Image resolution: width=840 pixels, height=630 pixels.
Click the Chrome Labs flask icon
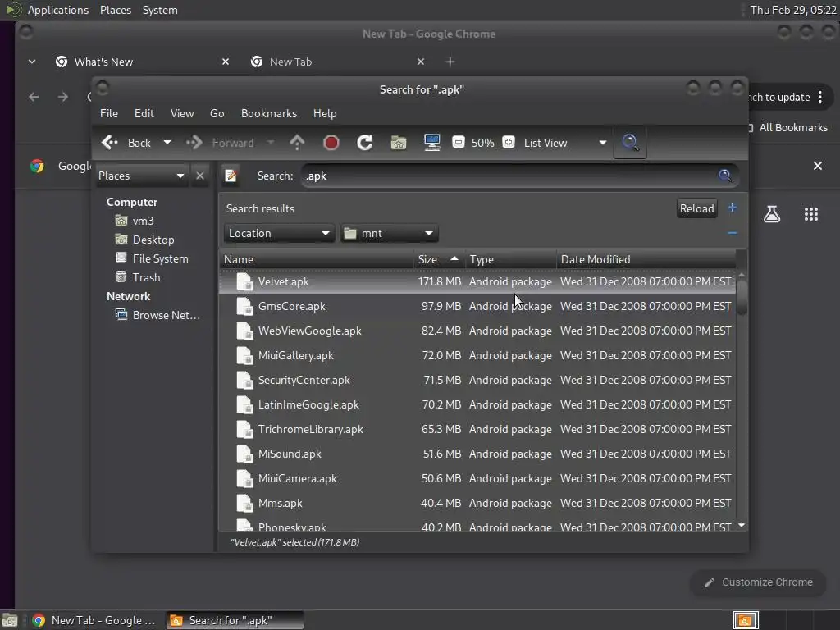coord(771,214)
